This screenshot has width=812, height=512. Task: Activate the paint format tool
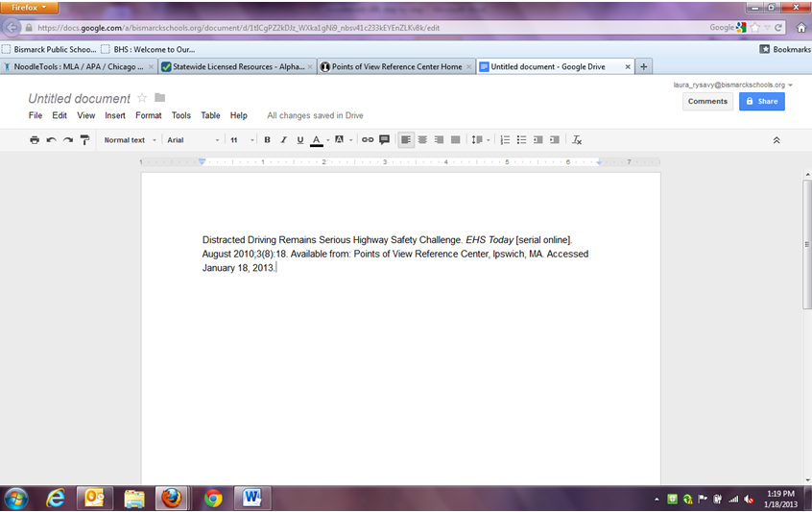(84, 140)
